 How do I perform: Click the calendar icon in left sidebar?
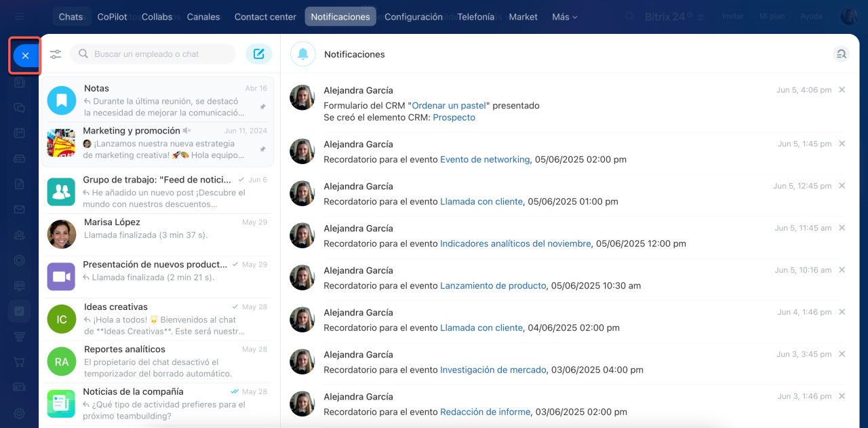(20, 133)
